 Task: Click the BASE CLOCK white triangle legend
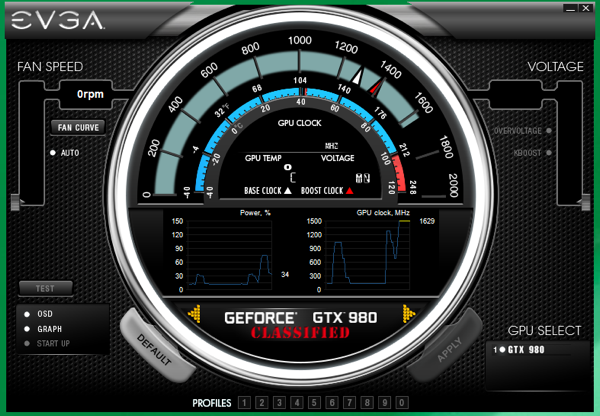[288, 190]
